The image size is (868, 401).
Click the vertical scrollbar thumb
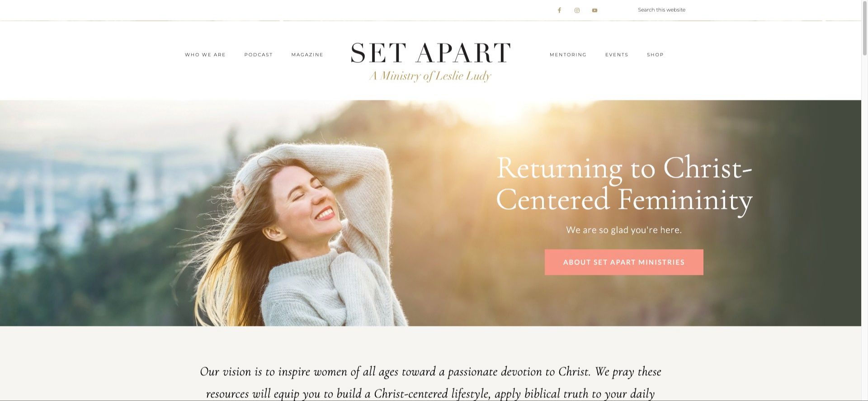[x=864, y=28]
